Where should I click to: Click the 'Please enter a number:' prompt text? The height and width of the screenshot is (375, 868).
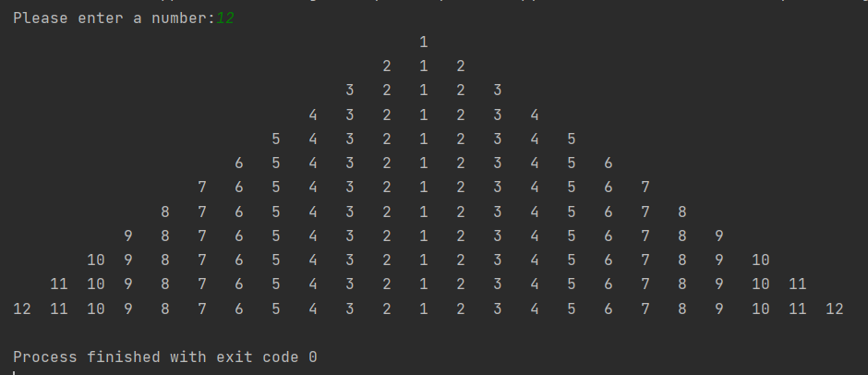pos(114,18)
